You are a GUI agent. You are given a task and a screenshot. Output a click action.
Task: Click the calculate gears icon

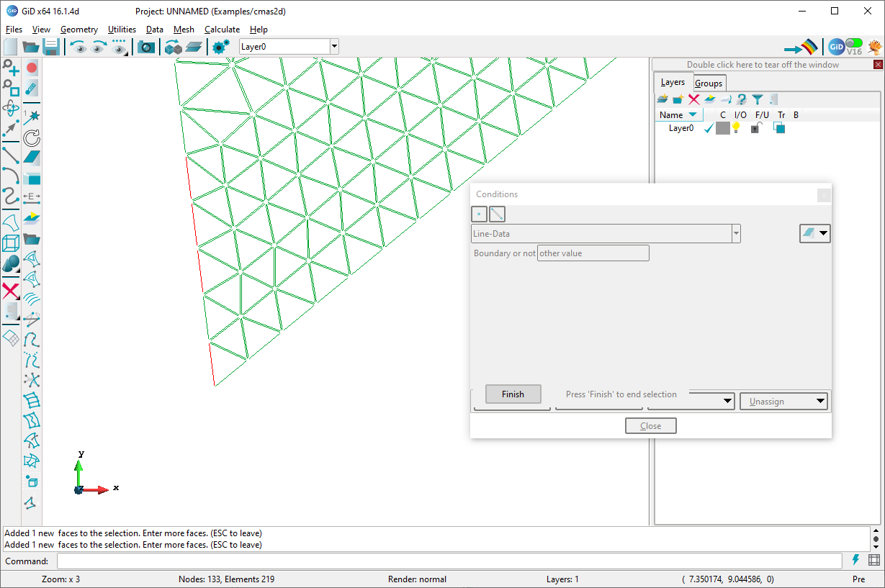pos(220,47)
